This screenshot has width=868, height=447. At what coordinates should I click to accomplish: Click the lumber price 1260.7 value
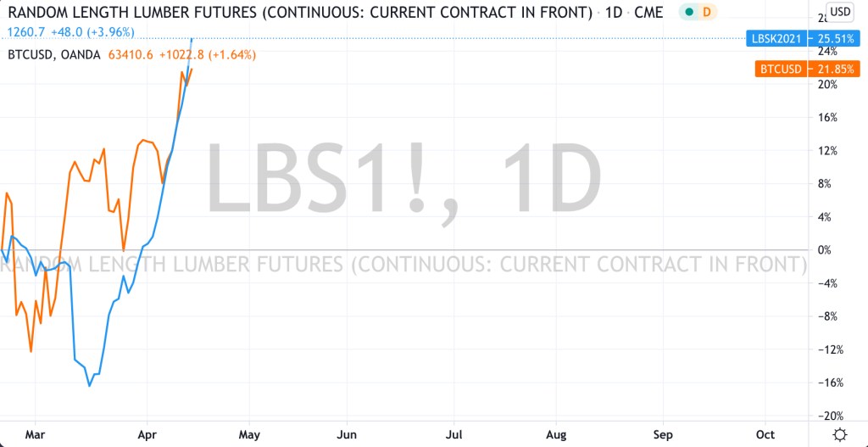(x=25, y=34)
